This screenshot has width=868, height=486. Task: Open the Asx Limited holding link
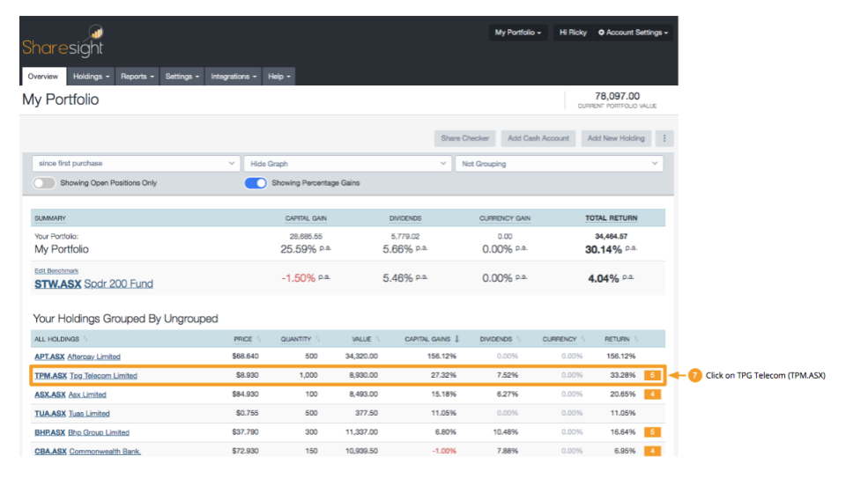(x=87, y=394)
